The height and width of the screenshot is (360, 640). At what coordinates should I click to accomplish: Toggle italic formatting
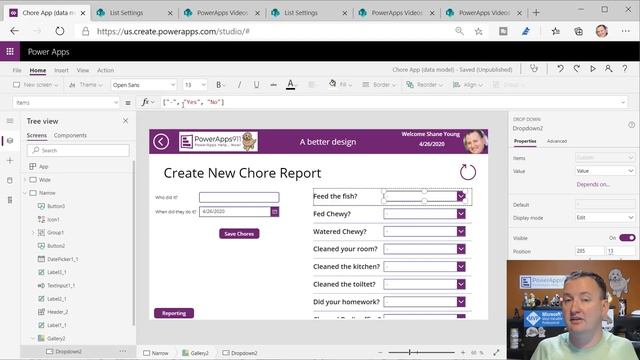pos(240,84)
